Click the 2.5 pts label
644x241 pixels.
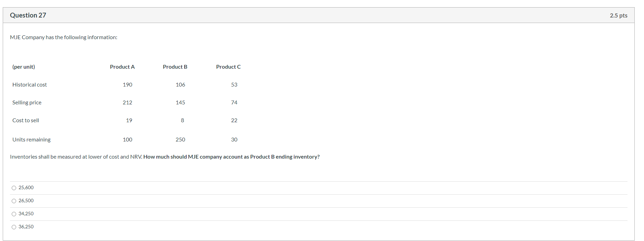tap(618, 15)
